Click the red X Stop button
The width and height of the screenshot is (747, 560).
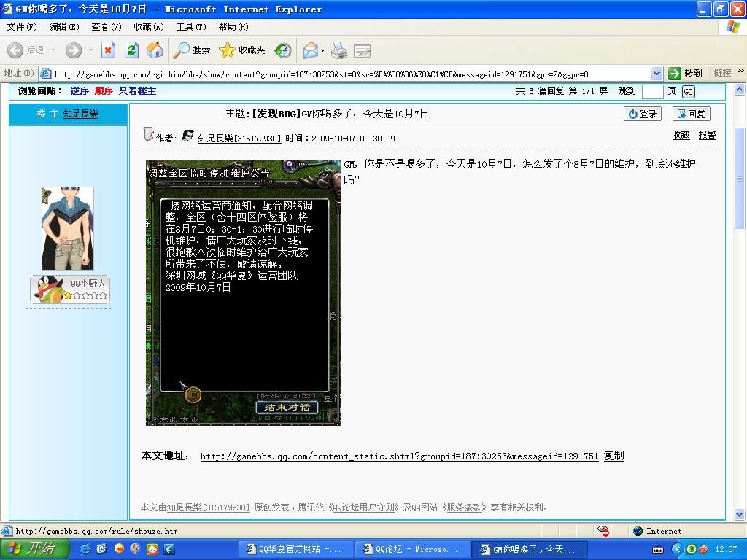tap(109, 50)
